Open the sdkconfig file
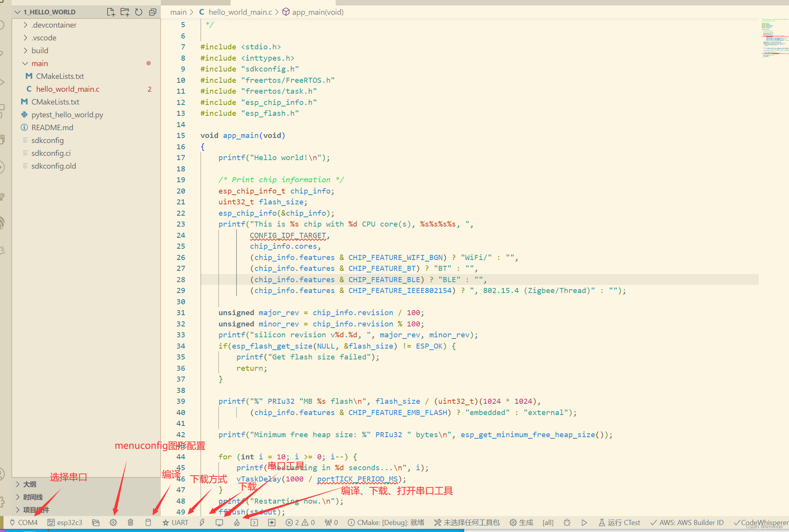The image size is (789, 532). pos(86,140)
